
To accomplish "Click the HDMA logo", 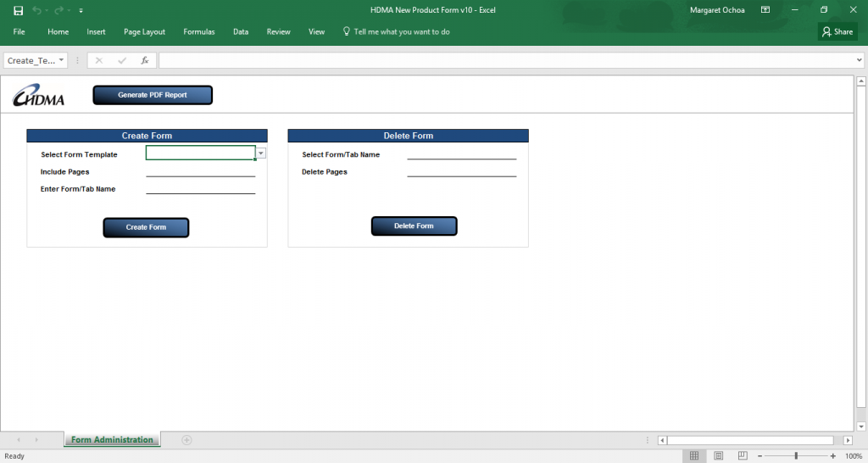I will click(39, 95).
